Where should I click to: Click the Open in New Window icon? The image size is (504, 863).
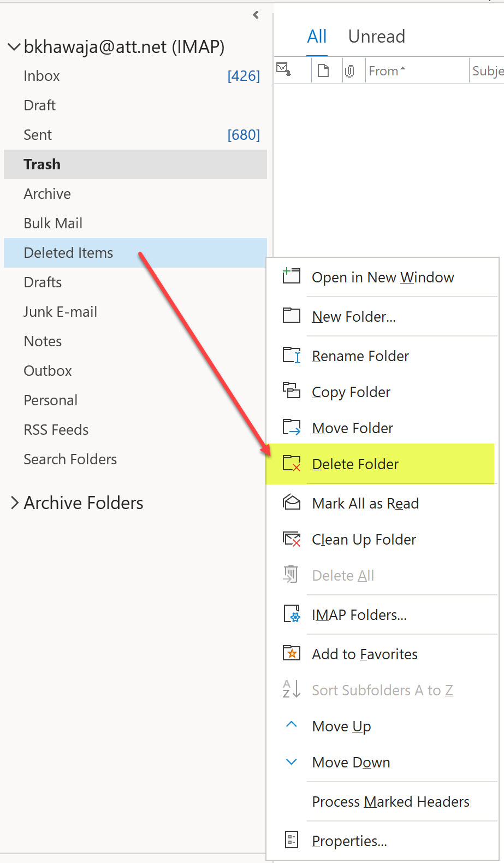tap(292, 276)
